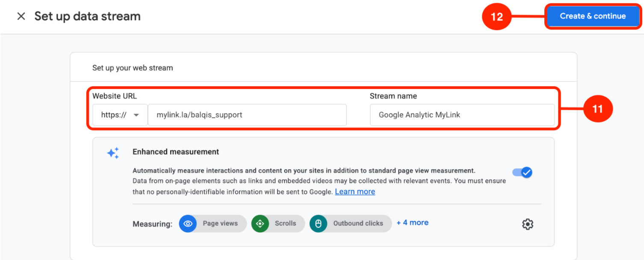
Task: Click the Set up data stream title
Action: (x=87, y=16)
